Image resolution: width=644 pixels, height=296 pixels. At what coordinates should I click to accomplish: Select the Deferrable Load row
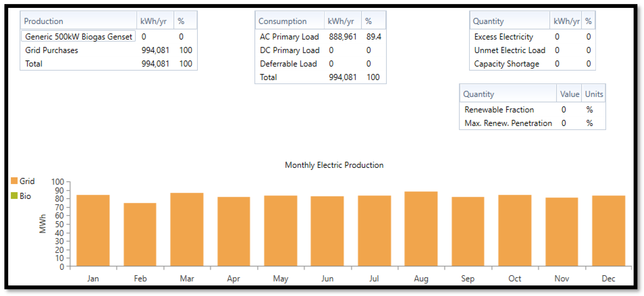(x=288, y=64)
